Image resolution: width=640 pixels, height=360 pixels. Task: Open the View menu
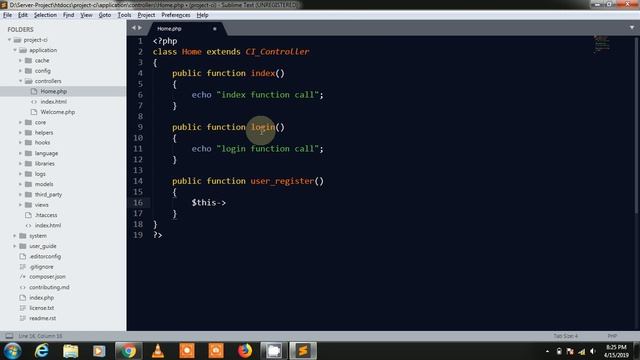(x=86, y=15)
